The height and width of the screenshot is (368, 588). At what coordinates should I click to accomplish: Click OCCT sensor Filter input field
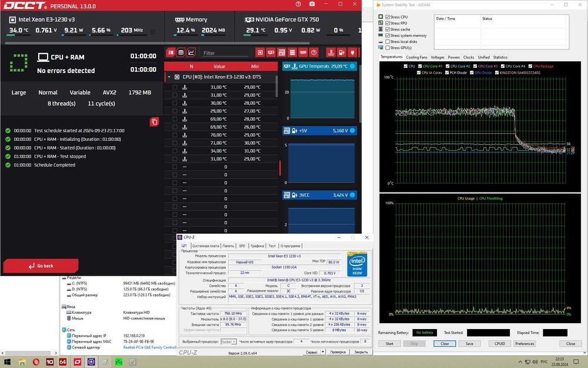coord(225,53)
